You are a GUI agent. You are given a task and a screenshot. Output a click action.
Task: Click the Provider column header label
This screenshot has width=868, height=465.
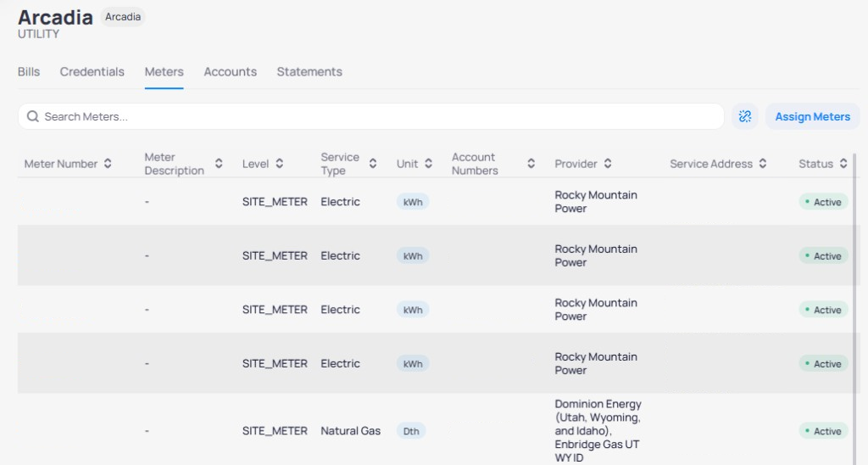click(x=576, y=164)
